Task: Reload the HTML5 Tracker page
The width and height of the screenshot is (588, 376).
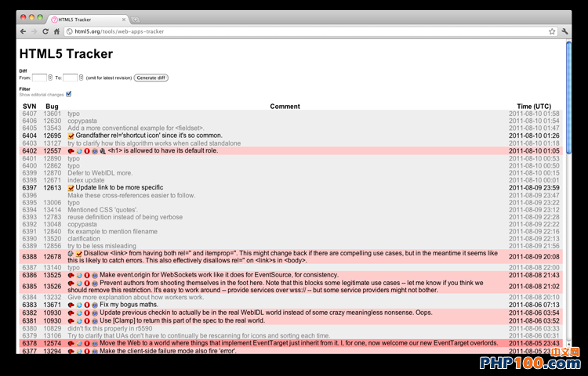Action: 45,31
